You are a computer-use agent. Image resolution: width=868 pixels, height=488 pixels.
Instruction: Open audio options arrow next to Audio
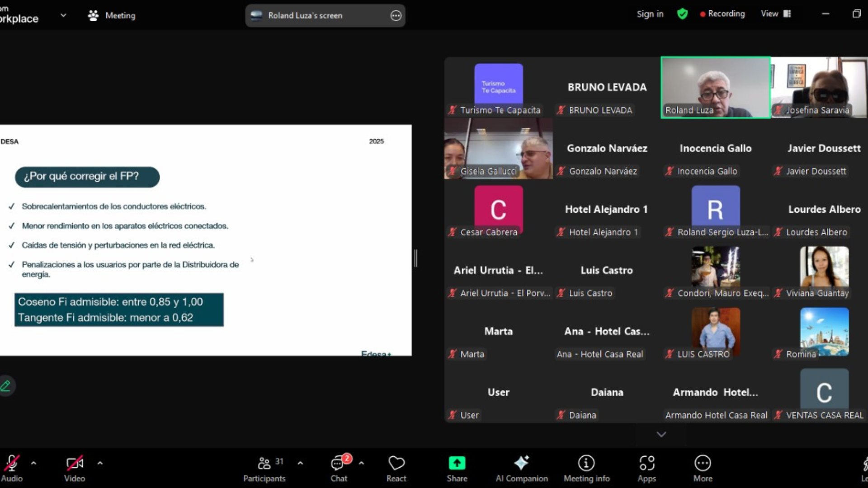(x=33, y=463)
